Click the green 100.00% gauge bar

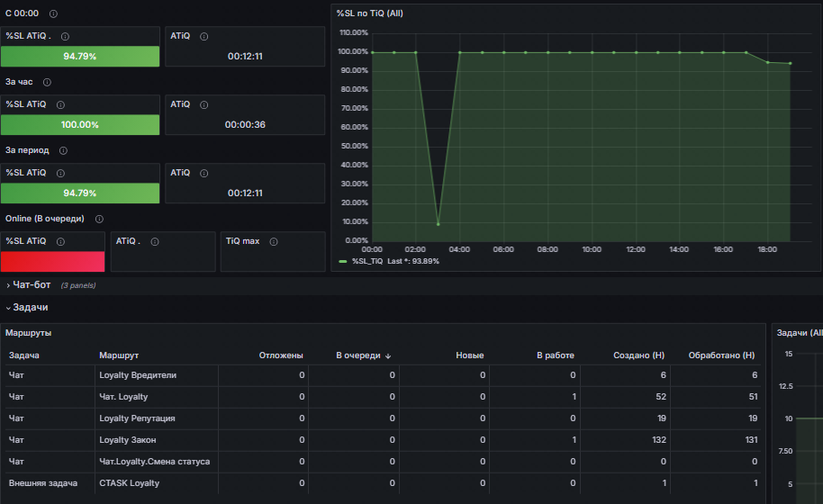[80, 125]
